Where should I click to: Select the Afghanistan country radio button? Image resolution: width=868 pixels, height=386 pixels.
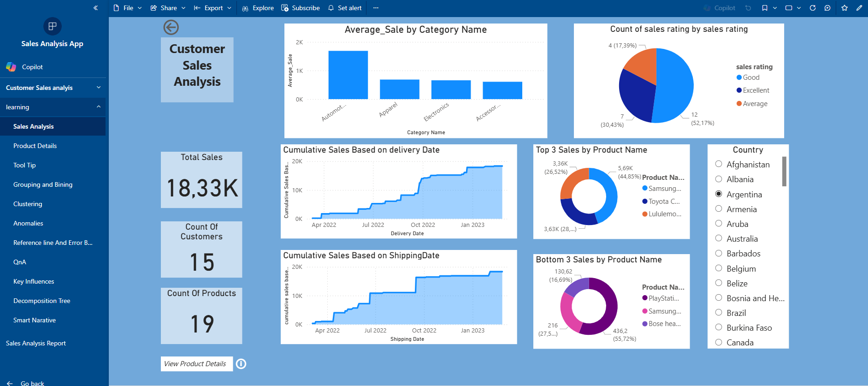point(719,164)
